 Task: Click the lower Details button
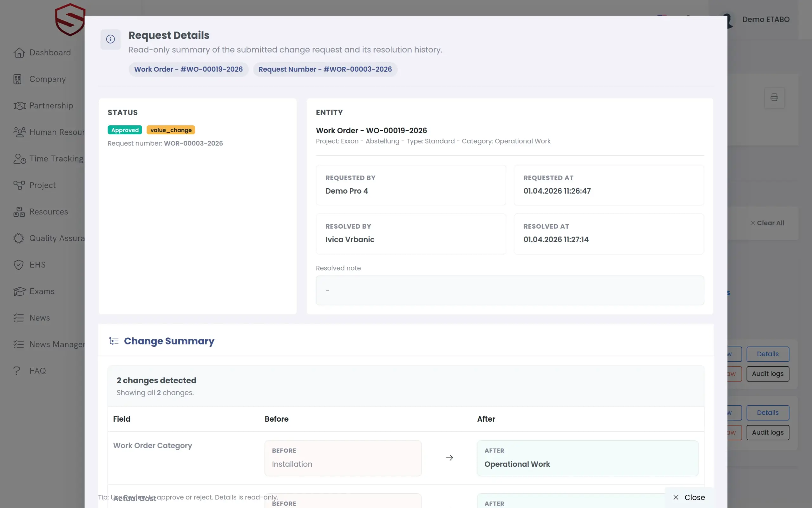pos(768,413)
